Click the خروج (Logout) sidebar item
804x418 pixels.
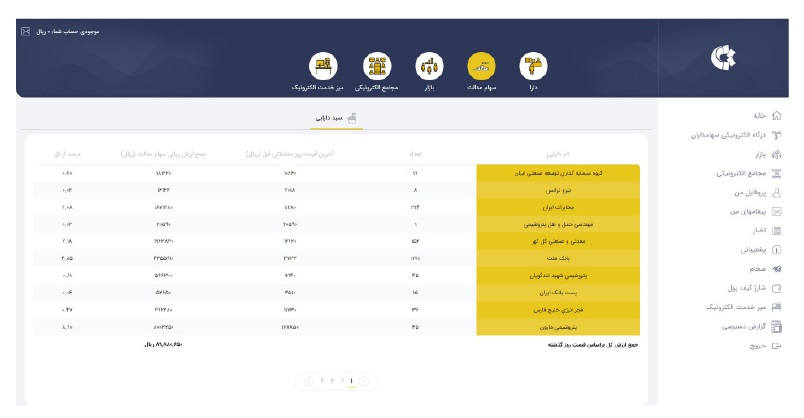(x=765, y=346)
